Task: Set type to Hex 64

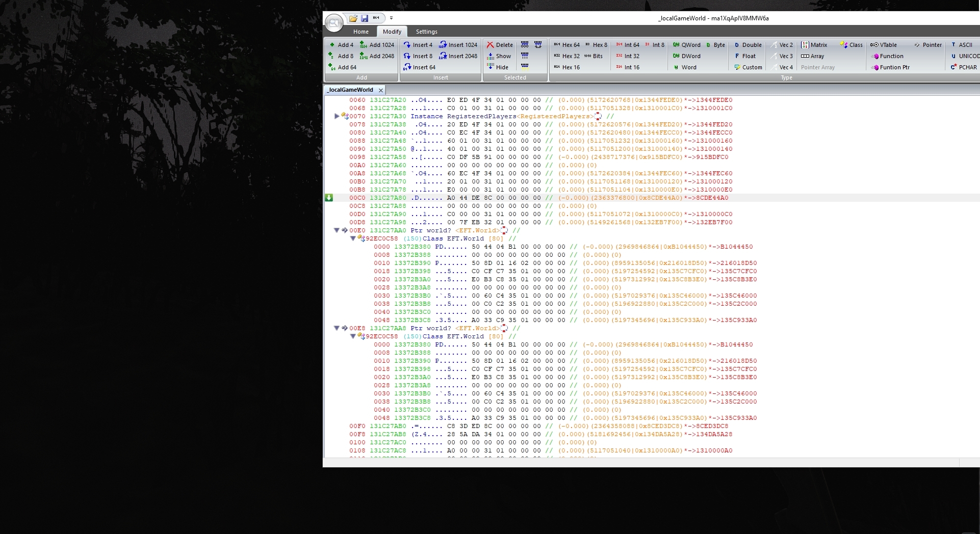Action: pos(567,45)
